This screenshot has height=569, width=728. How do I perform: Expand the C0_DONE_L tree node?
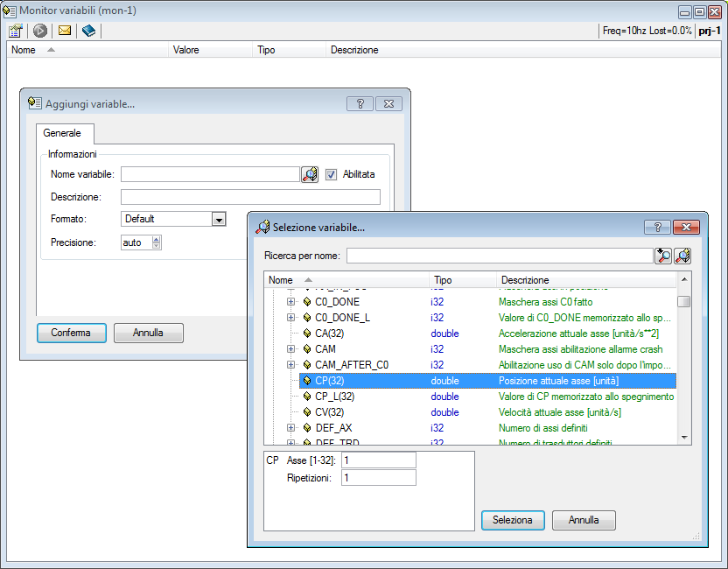point(290,318)
